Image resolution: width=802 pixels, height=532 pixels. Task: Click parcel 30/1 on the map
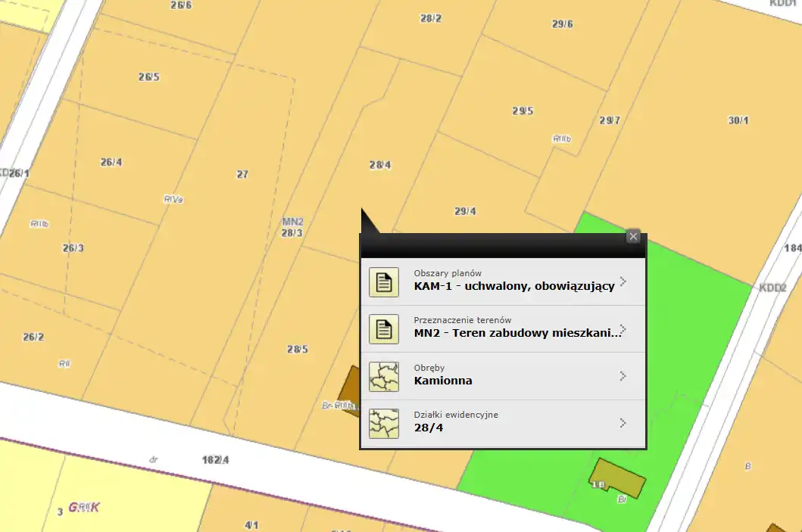[x=738, y=120]
